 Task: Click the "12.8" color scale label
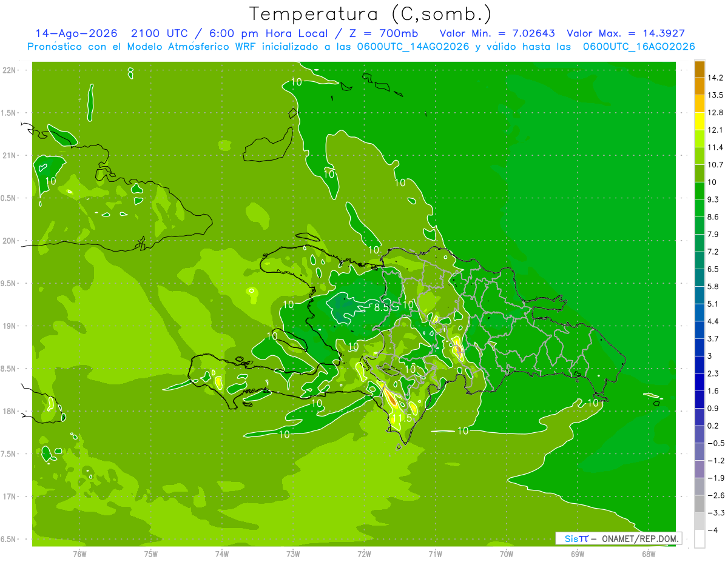point(715,113)
